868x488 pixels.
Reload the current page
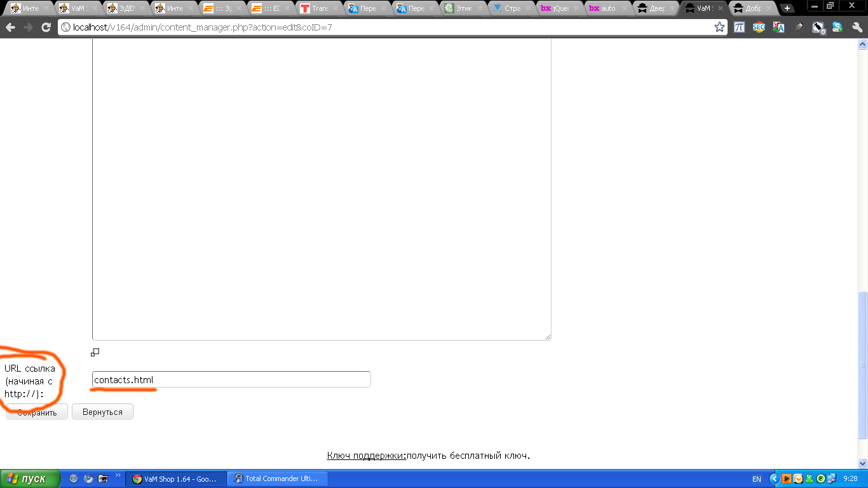46,27
